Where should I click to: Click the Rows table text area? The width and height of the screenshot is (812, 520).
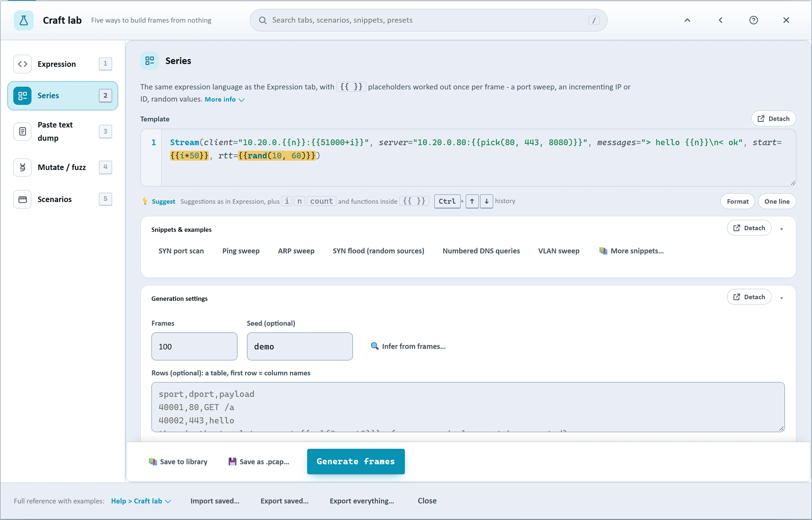pos(468,407)
